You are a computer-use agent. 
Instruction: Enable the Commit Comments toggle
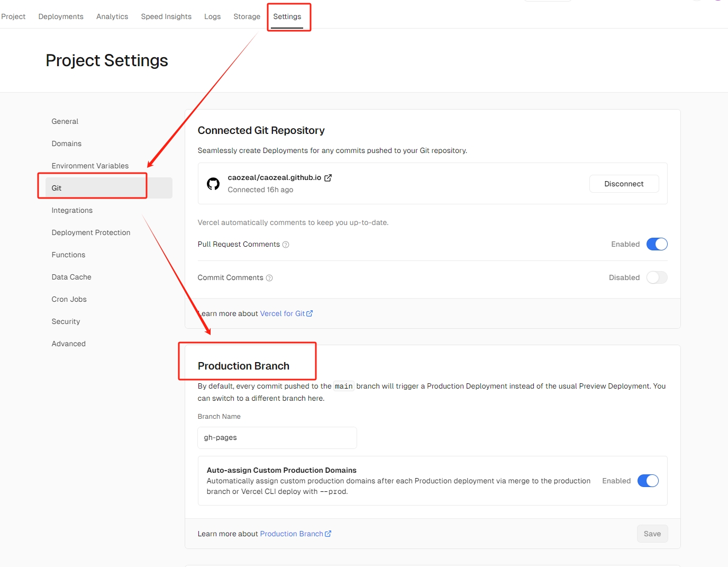coord(657,277)
